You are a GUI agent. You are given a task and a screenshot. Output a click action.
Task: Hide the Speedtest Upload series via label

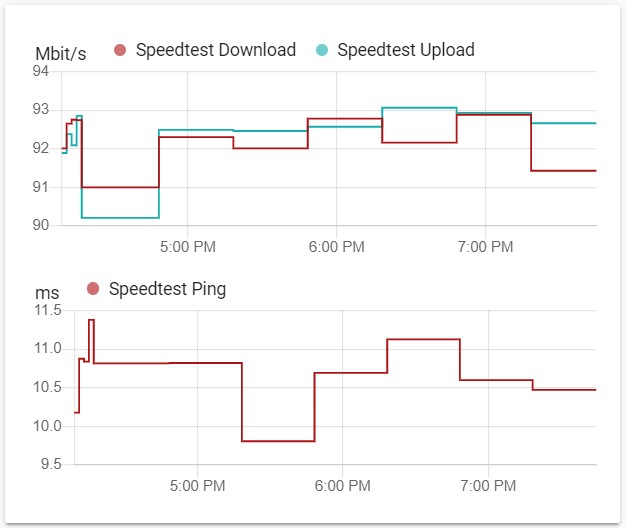click(x=405, y=50)
